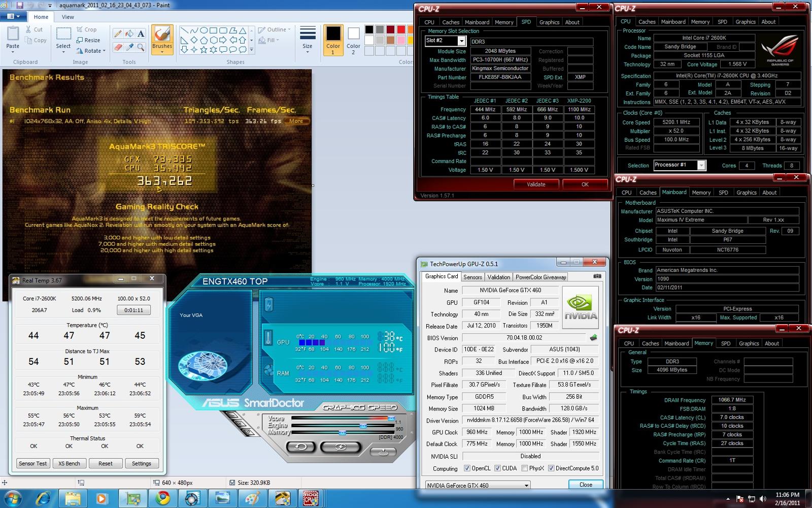Click the SmartDoctor battery power icon

268,305
